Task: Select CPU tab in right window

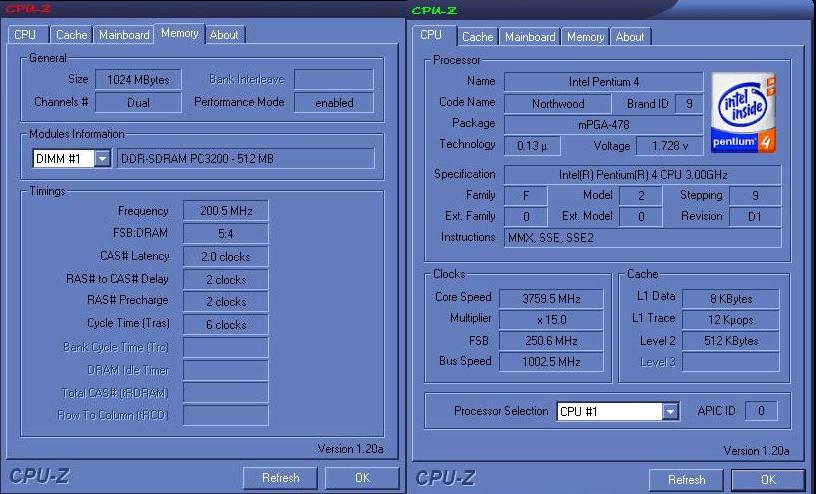Action: pyautogui.click(x=431, y=35)
